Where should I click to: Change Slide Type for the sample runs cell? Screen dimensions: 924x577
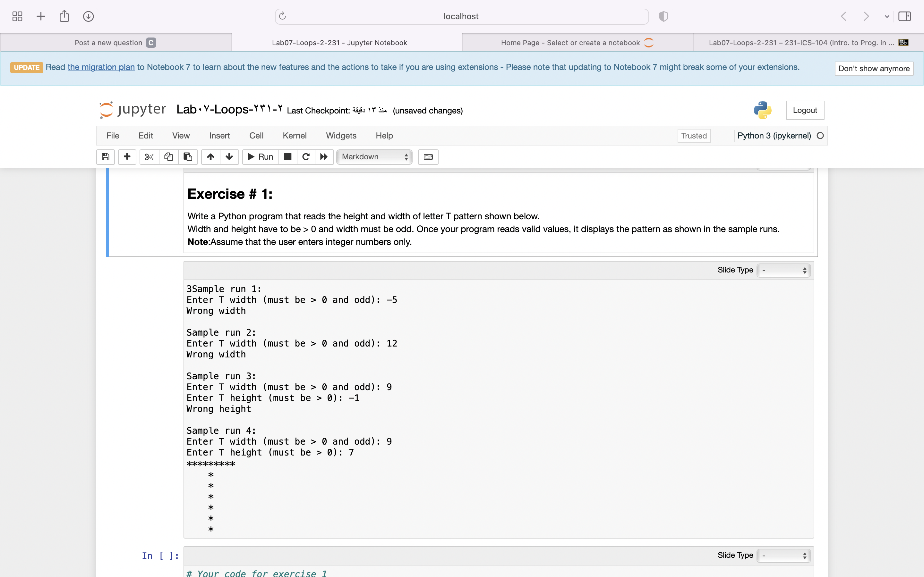click(783, 270)
